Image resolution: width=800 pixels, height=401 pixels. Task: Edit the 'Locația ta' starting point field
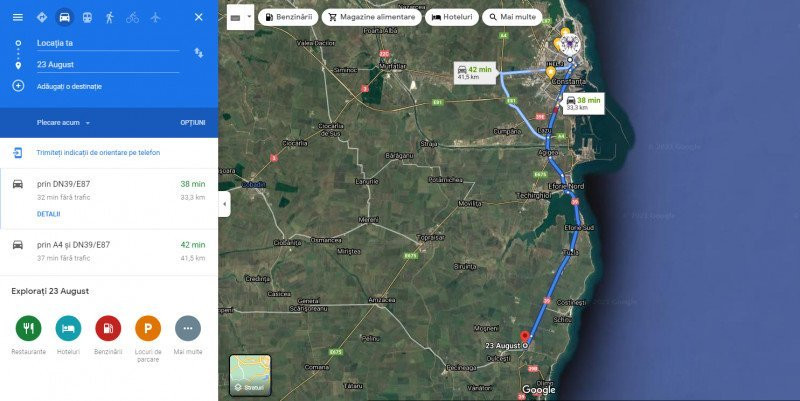[x=108, y=43]
